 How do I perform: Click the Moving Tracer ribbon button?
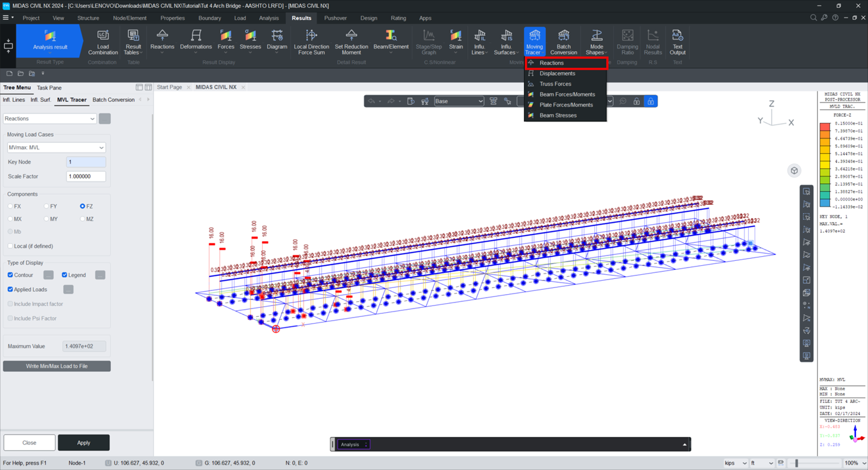click(x=534, y=42)
